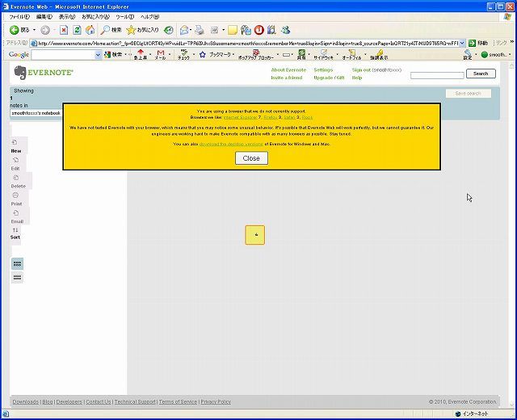Click the Technical Support footer link

click(135, 402)
